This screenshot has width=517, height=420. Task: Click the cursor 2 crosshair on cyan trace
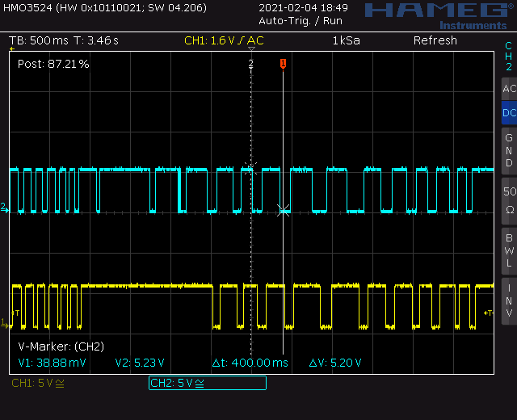coord(250,169)
